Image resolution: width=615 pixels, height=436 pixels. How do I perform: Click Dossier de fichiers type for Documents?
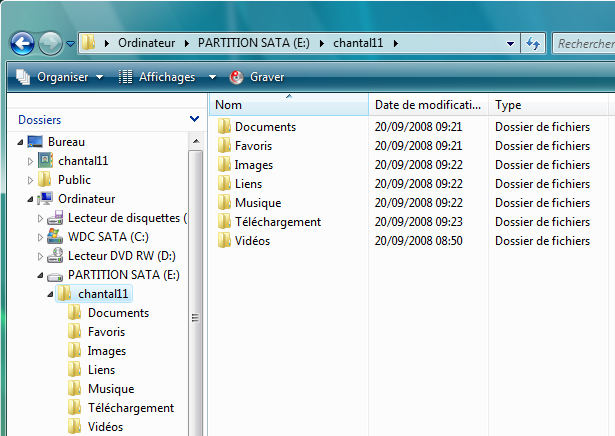[542, 127]
